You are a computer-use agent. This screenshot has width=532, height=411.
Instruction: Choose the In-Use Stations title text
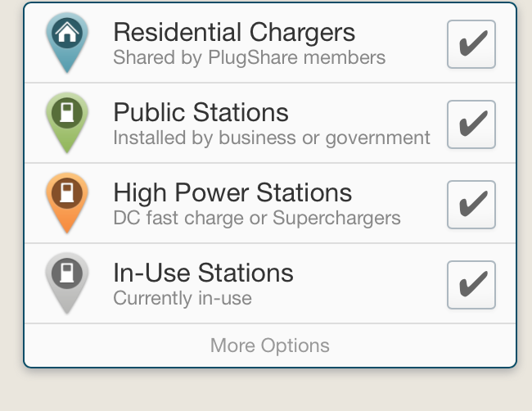[x=203, y=273]
